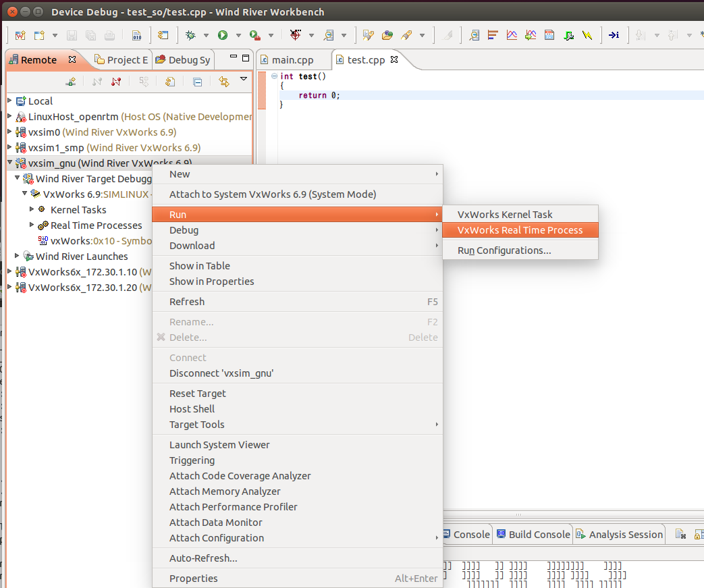Expand the Wind River Launches node
Image resolution: width=704 pixels, height=588 pixels.
click(x=17, y=255)
